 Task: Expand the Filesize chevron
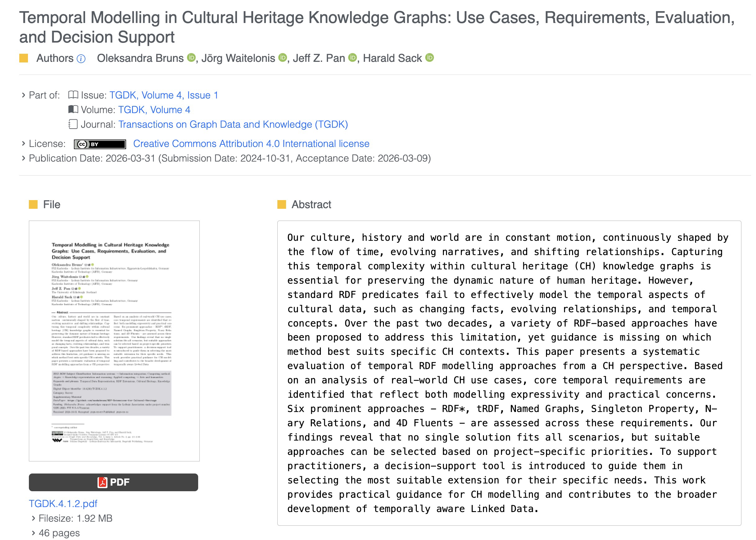coord(33,518)
